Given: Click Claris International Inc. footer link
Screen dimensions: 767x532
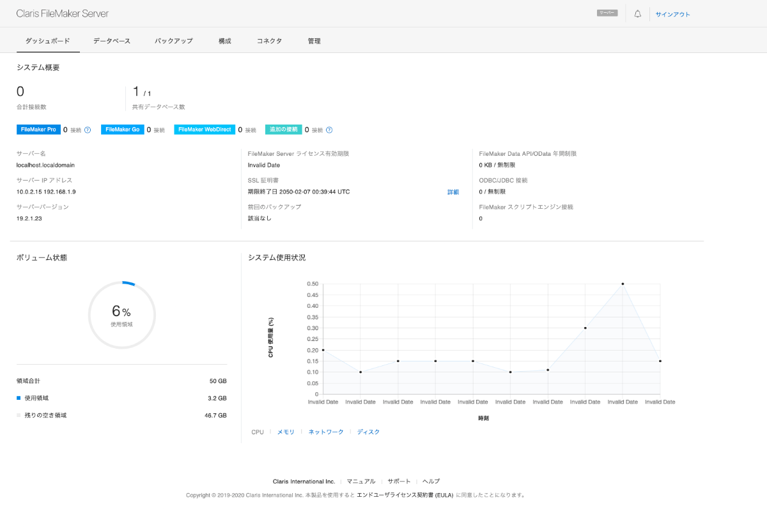Looking at the screenshot, I should [x=304, y=482].
